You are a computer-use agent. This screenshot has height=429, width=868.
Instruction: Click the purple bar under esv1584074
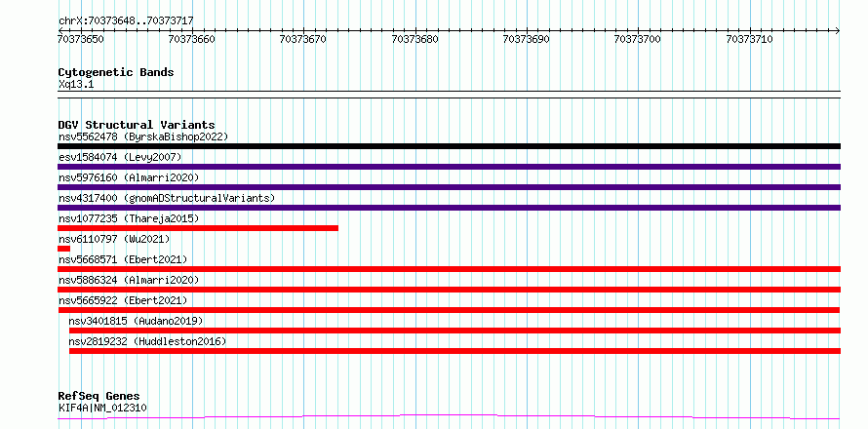click(x=449, y=167)
